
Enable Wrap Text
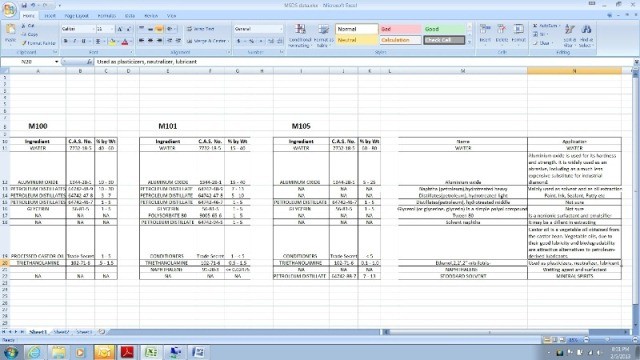(x=201, y=29)
